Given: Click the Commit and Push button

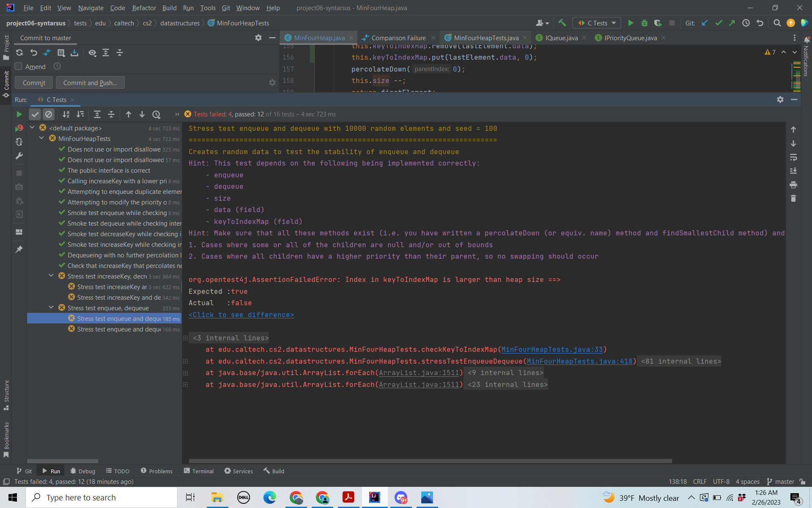Looking at the screenshot, I should coord(90,83).
